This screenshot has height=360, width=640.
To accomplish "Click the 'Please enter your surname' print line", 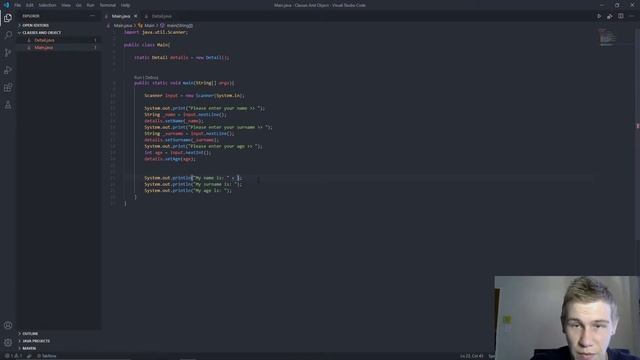I will (x=208, y=127).
